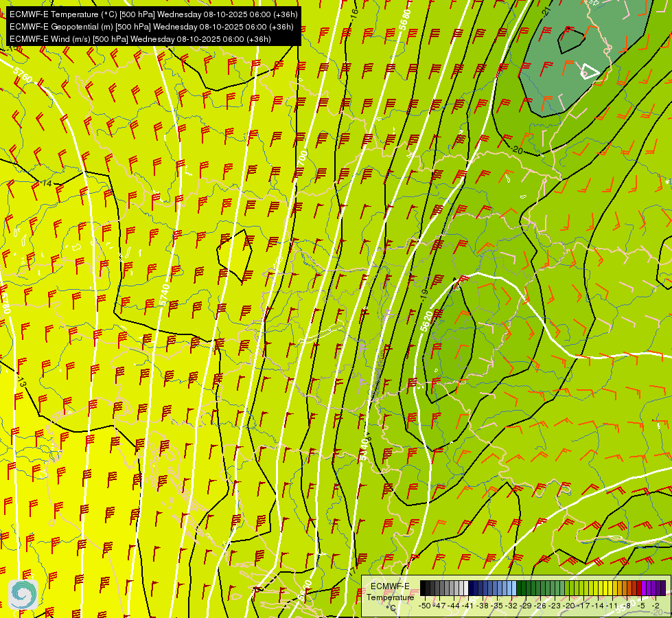The image size is (672, 618).
Task: Click the -32 legend tick label
Action: [511, 606]
